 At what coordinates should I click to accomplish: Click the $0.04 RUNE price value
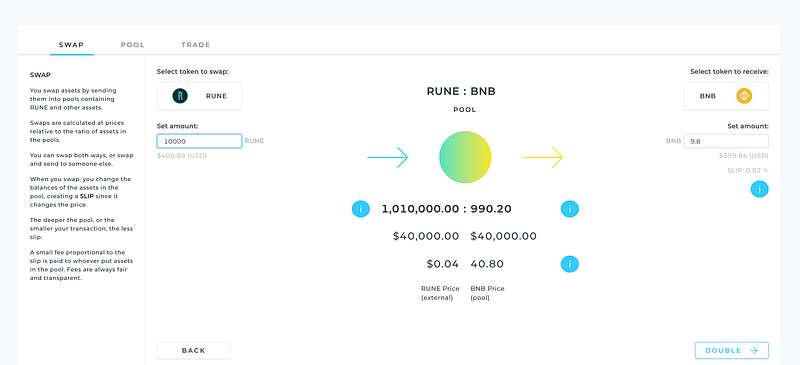point(442,264)
